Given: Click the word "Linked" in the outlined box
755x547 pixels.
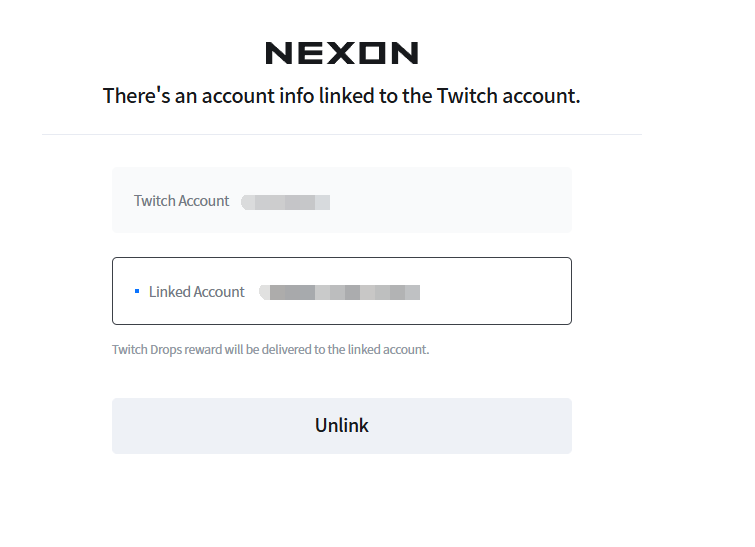Looking at the screenshot, I should pos(169,292).
